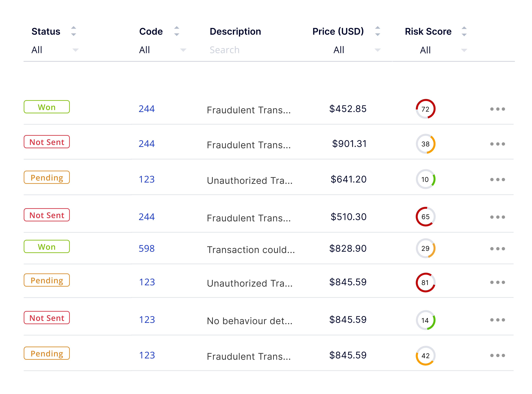Open three-dot menu for $452.85 row
532x394 pixels.
point(497,109)
